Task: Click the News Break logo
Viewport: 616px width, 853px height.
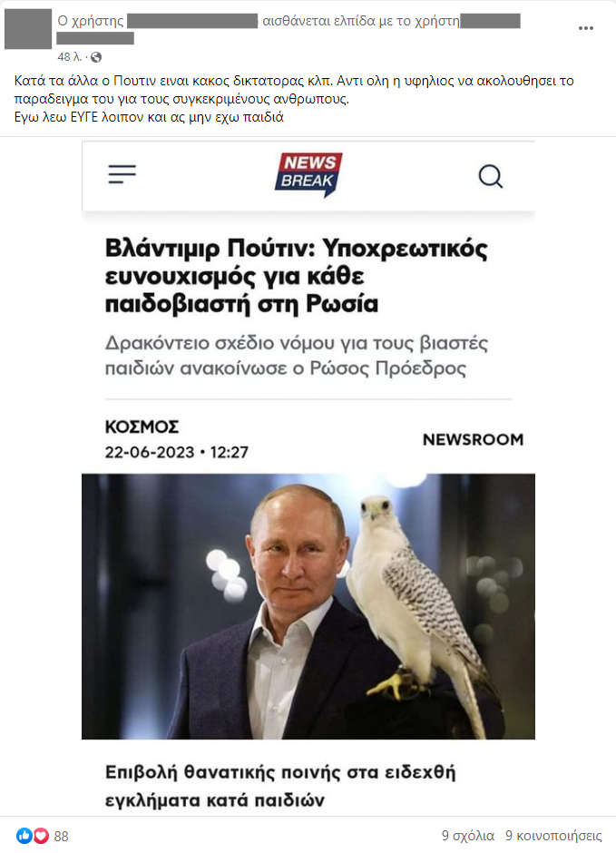Action: pos(308,174)
